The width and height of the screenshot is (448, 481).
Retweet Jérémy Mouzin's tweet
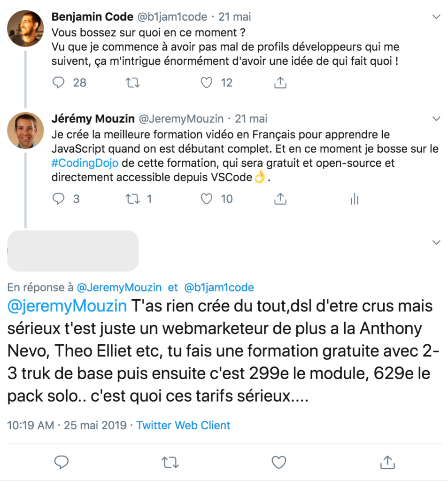[x=133, y=199]
